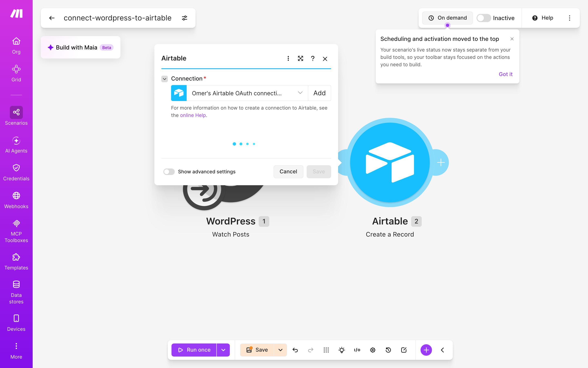Screen dimensions: 588x368
Task: Add another module after Airtable
Action: pos(441,162)
